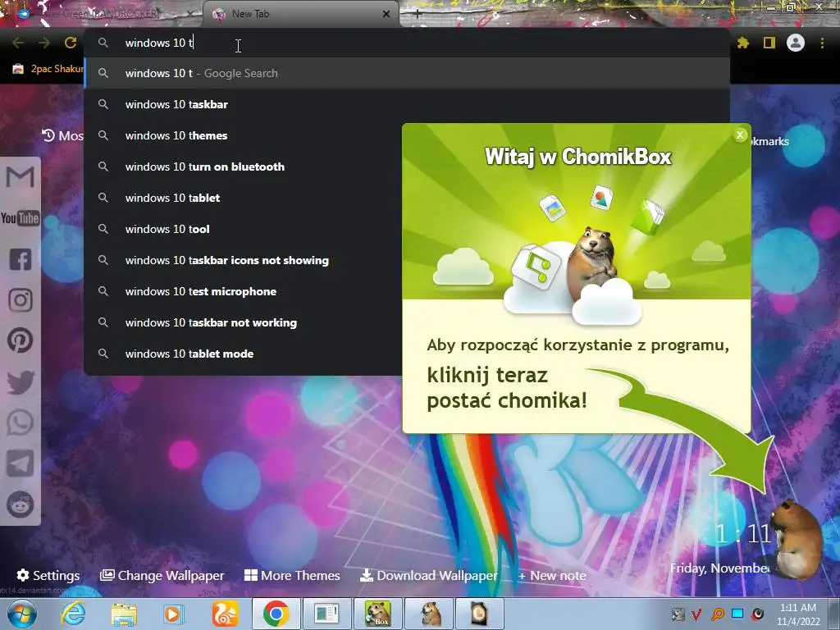Screen dimensions: 840x630
Task: Close the ChomikBox welcome popup
Action: (740, 135)
